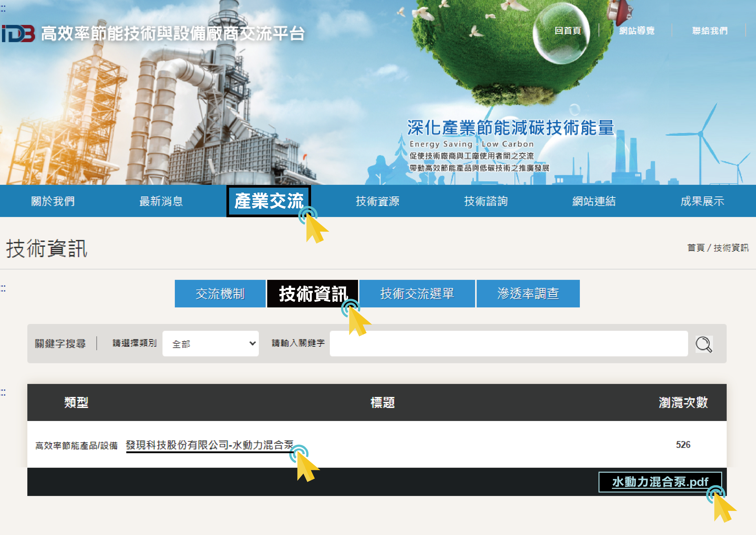Screen dimensions: 756x535
Task: Download the 水動力混合泵.pdf file
Action: [660, 482]
